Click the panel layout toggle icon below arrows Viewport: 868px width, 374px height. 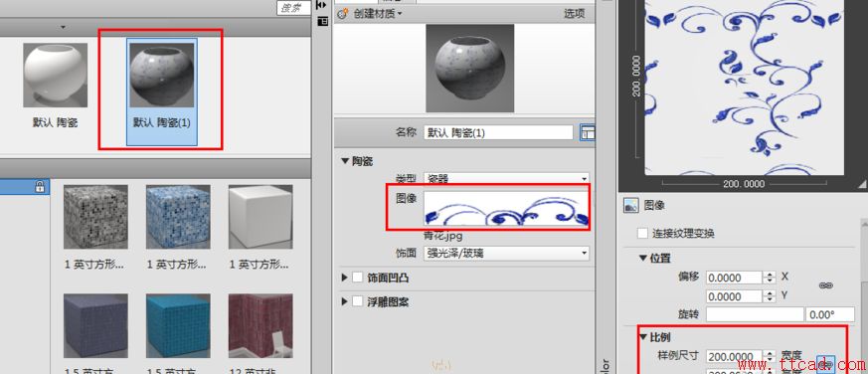tap(322, 21)
